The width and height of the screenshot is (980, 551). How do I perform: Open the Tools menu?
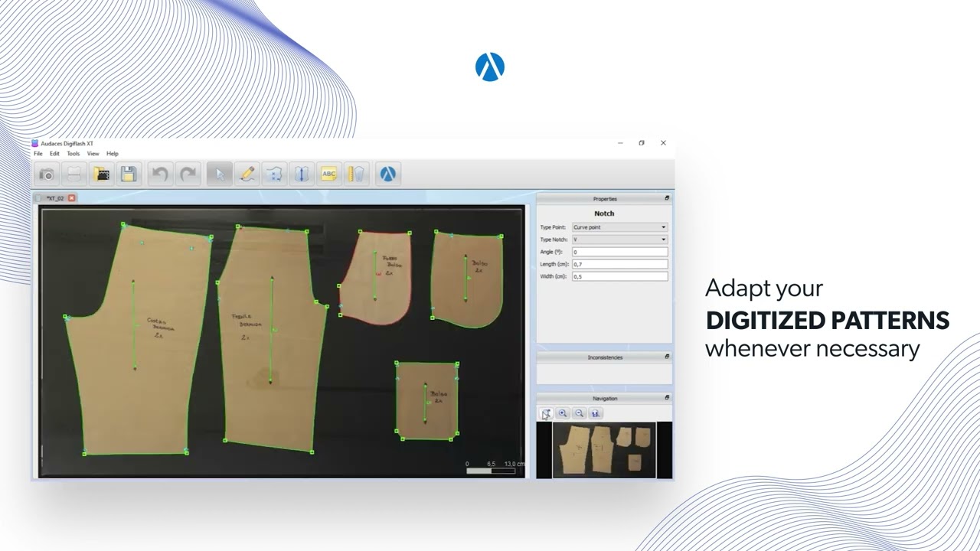[73, 154]
